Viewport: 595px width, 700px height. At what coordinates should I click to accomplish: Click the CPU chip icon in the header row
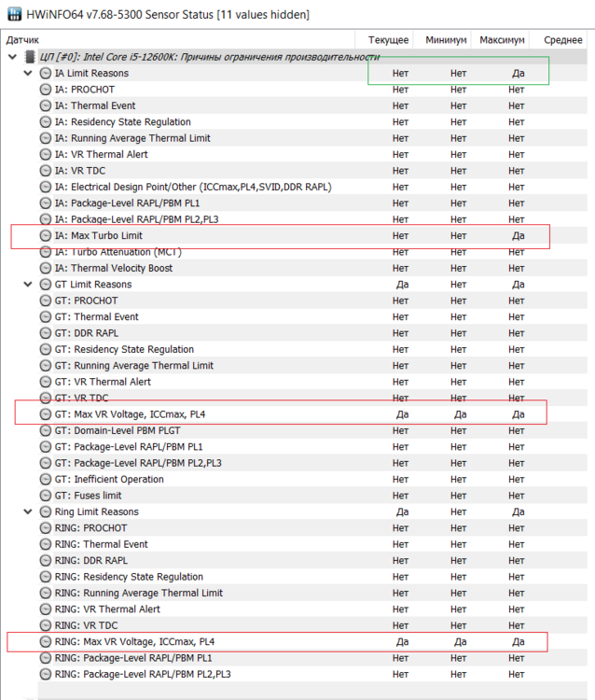pyautogui.click(x=30, y=57)
